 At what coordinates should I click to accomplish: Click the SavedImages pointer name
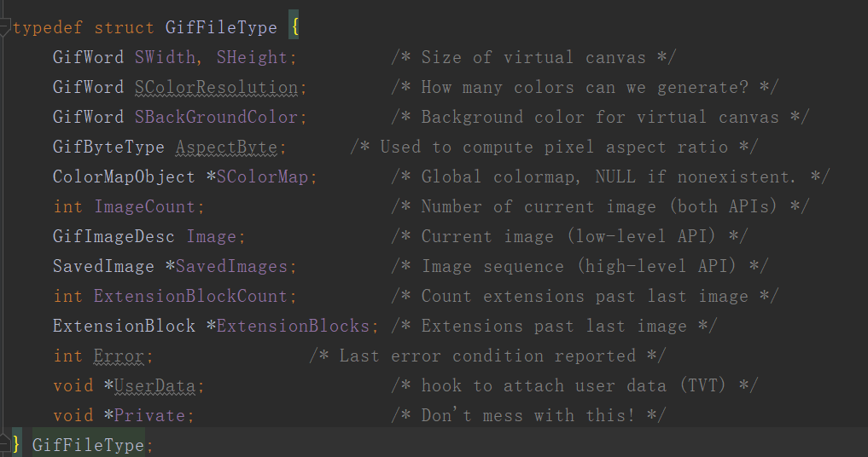[x=231, y=266]
